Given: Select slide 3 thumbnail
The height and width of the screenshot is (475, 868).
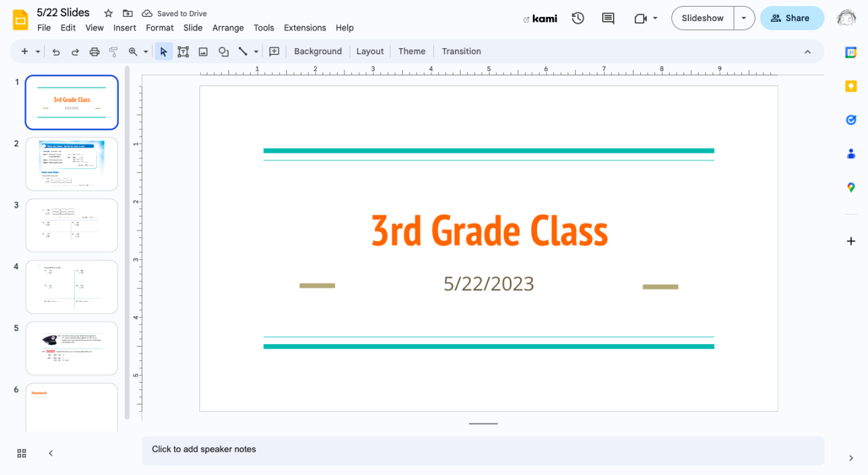Looking at the screenshot, I should pyautogui.click(x=72, y=225).
